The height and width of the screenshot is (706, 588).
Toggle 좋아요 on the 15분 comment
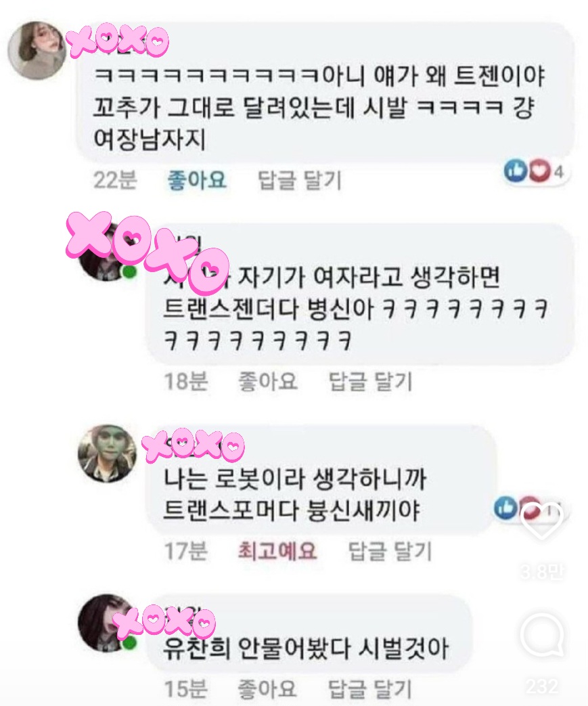[x=267, y=688]
